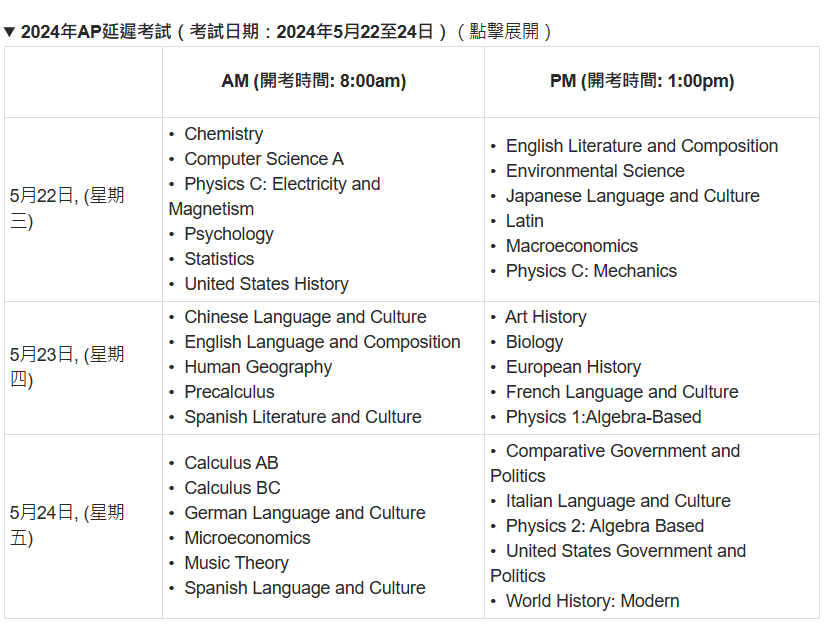Click the Art History exam entry
The width and height of the screenshot is (827, 625).
546,317
